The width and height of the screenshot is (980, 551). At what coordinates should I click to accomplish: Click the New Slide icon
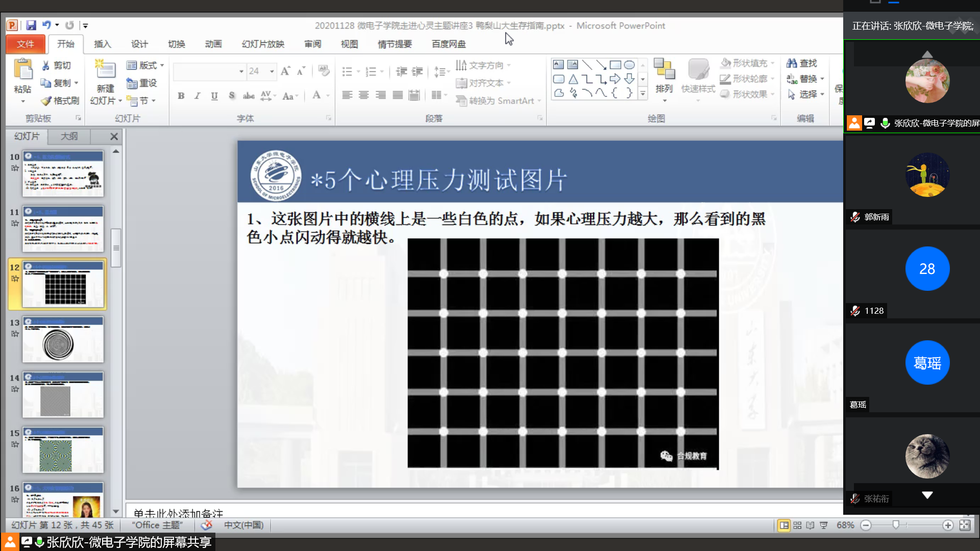(106, 69)
